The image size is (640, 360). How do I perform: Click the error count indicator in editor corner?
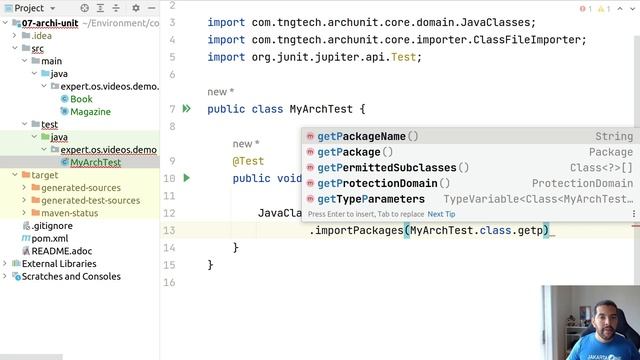[586, 9]
